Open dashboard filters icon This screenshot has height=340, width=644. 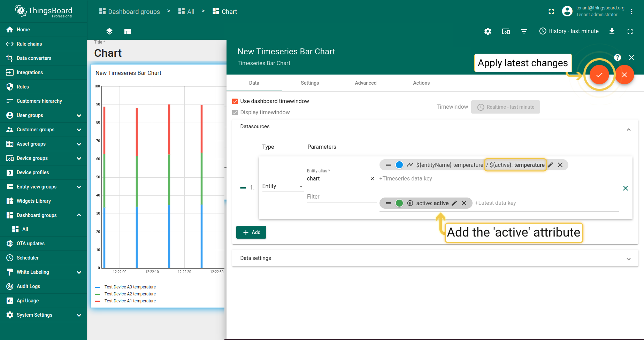pyautogui.click(x=524, y=31)
